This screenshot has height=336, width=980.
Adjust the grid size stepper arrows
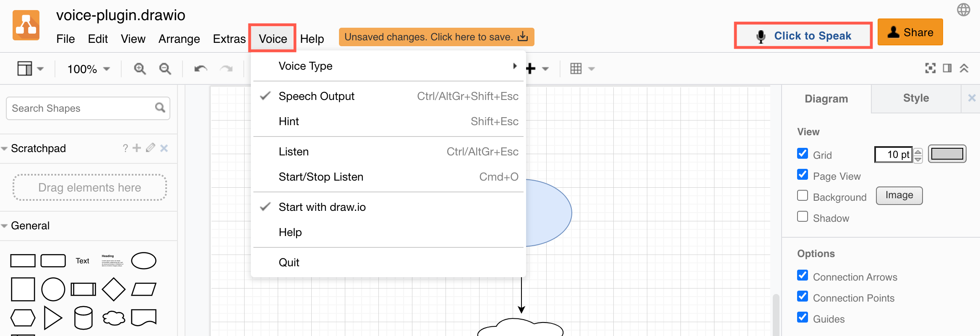click(918, 155)
